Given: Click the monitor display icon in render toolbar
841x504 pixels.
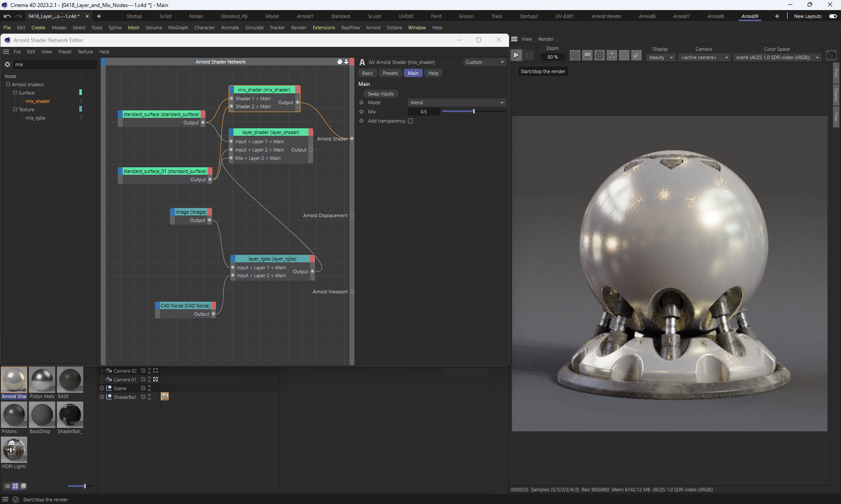Looking at the screenshot, I should pyautogui.click(x=587, y=55).
